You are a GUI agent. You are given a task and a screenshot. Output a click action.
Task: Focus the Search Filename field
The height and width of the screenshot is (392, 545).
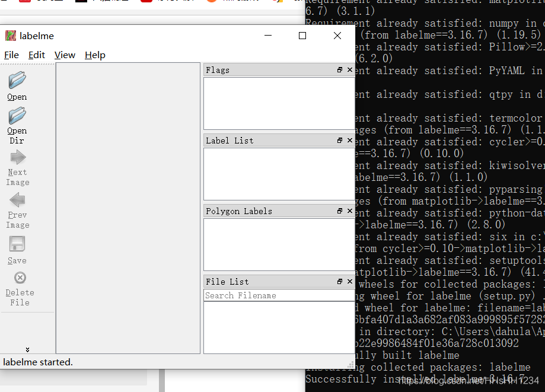(x=279, y=295)
